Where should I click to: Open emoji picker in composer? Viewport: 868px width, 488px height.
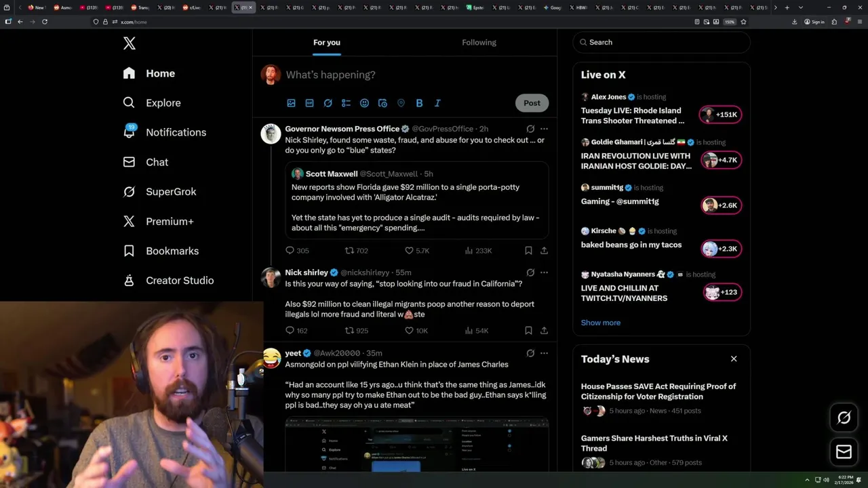[x=364, y=103]
